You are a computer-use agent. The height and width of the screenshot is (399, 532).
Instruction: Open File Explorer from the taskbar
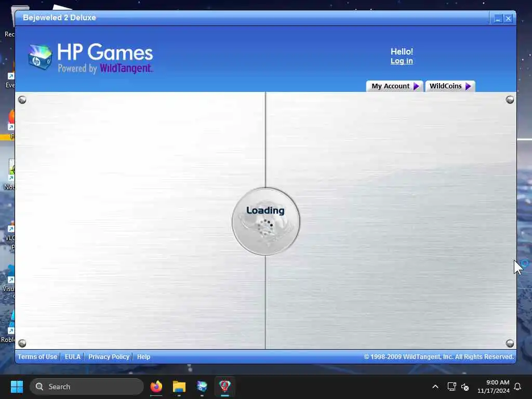pos(179,387)
